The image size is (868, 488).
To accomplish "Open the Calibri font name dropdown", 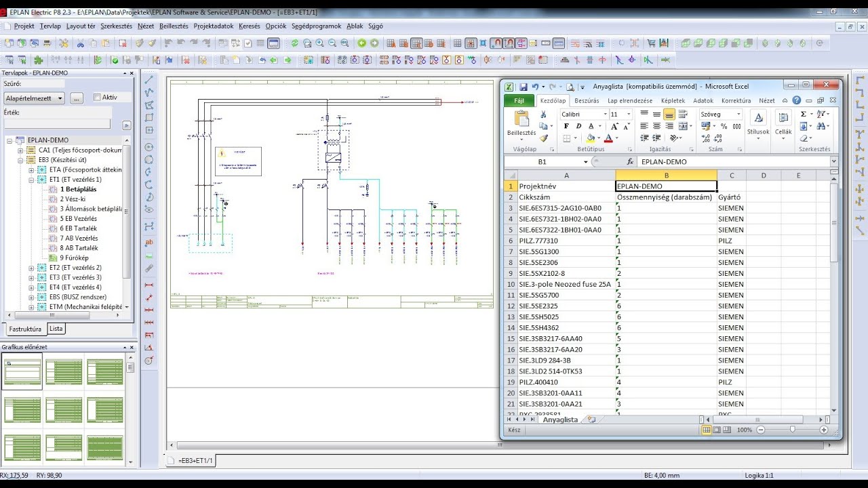I will click(x=604, y=115).
